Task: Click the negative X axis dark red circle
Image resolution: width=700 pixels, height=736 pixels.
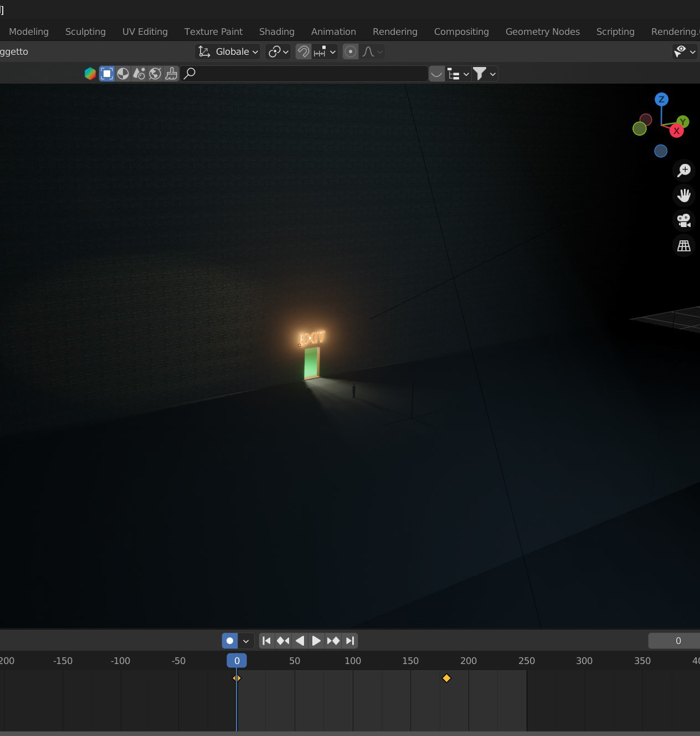Action: 646,120
